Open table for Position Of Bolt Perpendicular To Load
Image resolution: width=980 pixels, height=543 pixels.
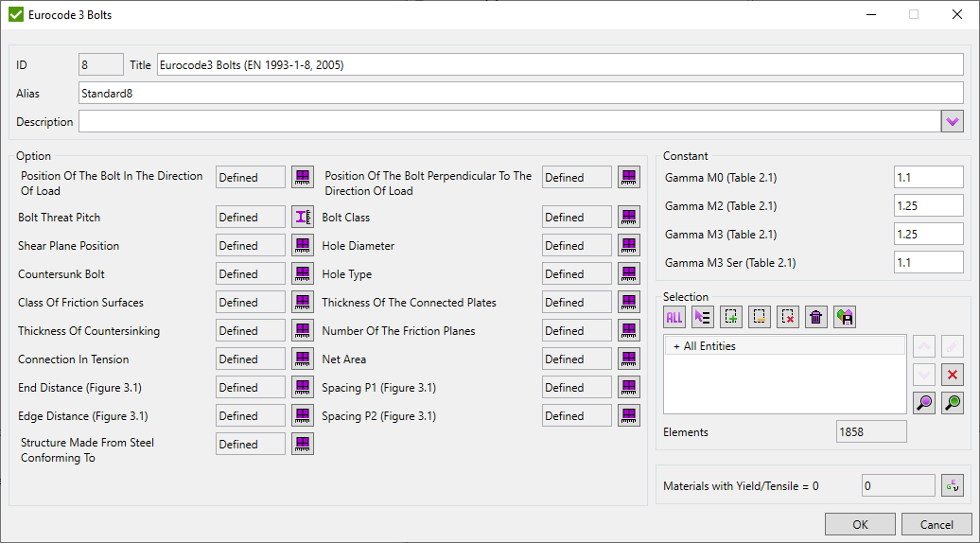pyautogui.click(x=629, y=178)
